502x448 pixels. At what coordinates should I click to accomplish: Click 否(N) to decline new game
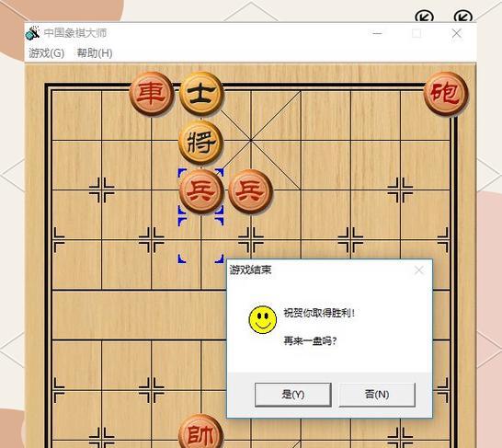point(377,395)
